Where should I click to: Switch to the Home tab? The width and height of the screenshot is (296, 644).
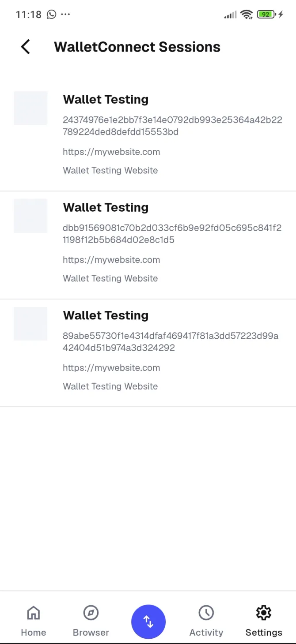click(33, 620)
